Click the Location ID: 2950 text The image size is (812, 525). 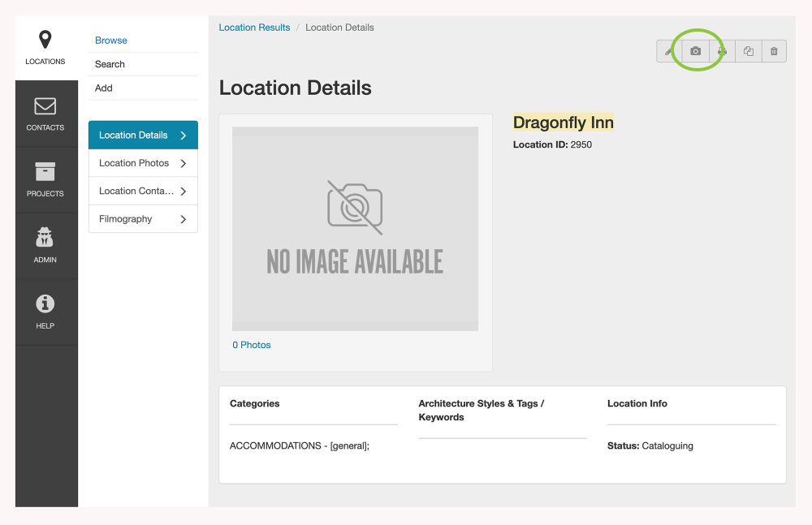(552, 144)
